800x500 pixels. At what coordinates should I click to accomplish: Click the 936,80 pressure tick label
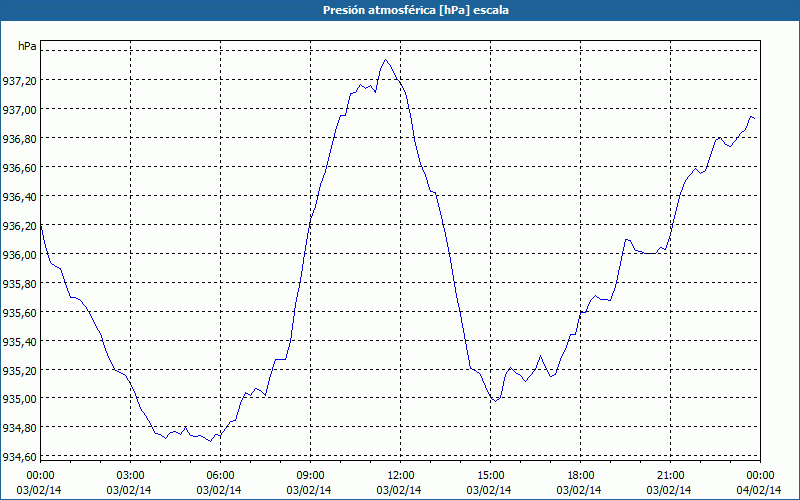coord(19,138)
